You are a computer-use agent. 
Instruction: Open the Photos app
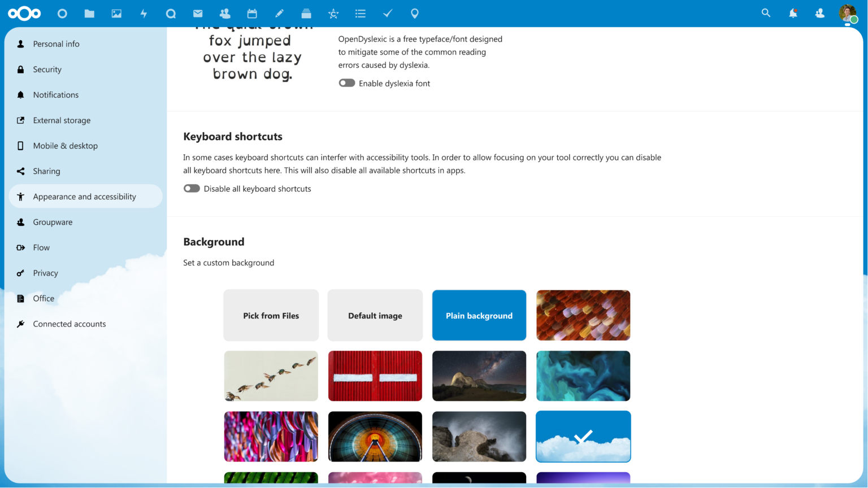(116, 13)
